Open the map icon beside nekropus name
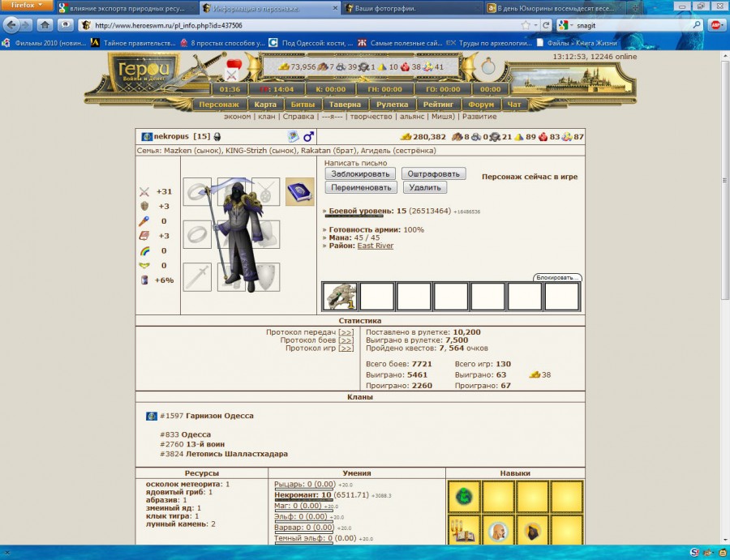Screen dimensions: 730x560 (x=294, y=136)
